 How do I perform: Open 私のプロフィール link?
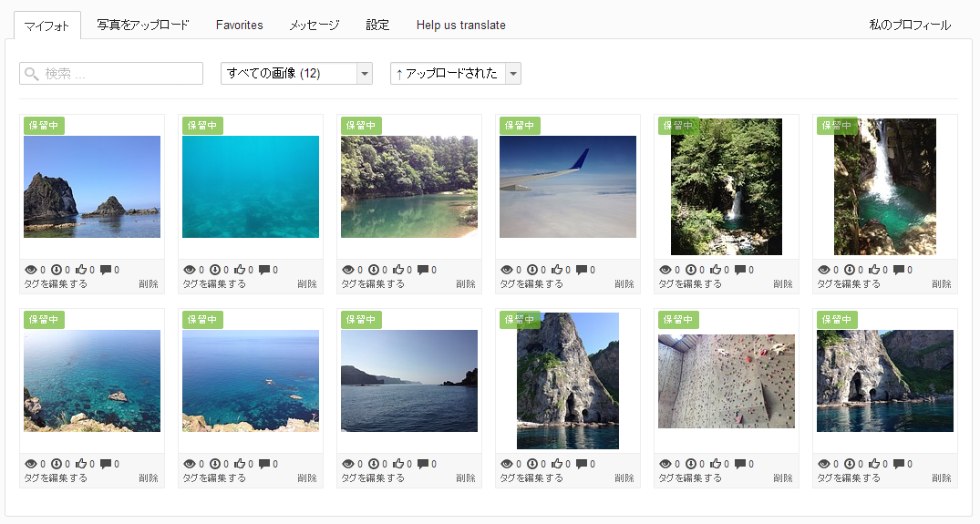click(910, 25)
